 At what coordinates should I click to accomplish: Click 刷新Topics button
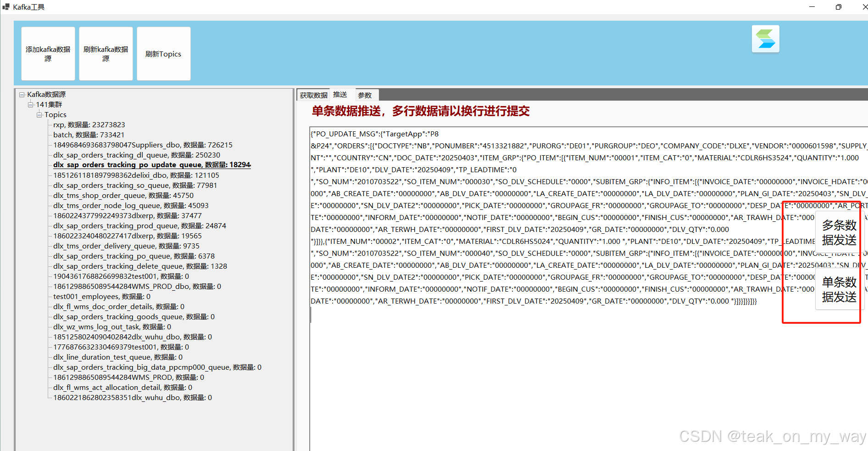(x=164, y=54)
